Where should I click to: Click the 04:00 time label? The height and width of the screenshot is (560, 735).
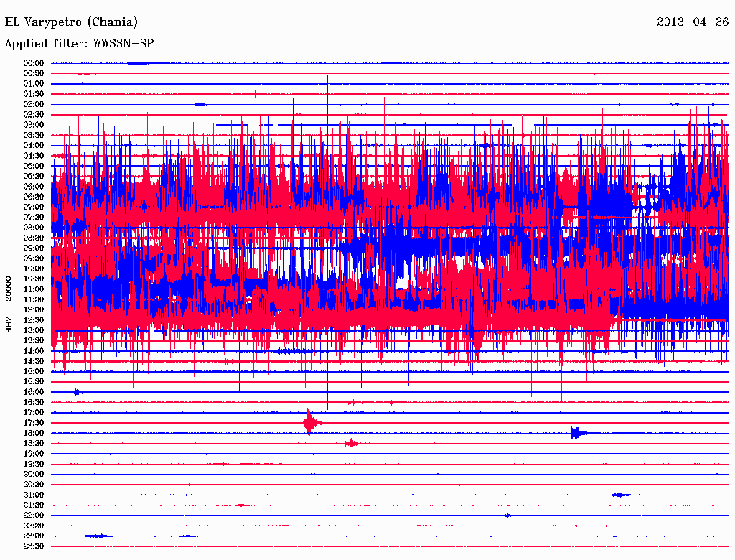pos(33,146)
